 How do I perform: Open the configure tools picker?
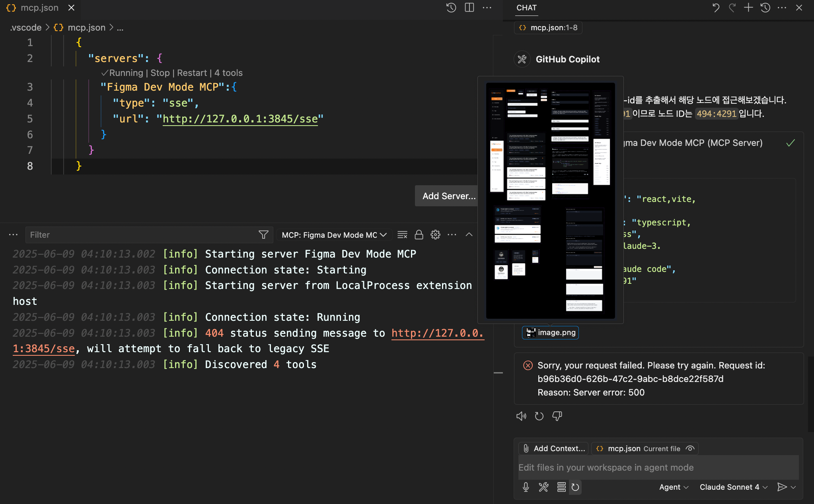coord(543,487)
